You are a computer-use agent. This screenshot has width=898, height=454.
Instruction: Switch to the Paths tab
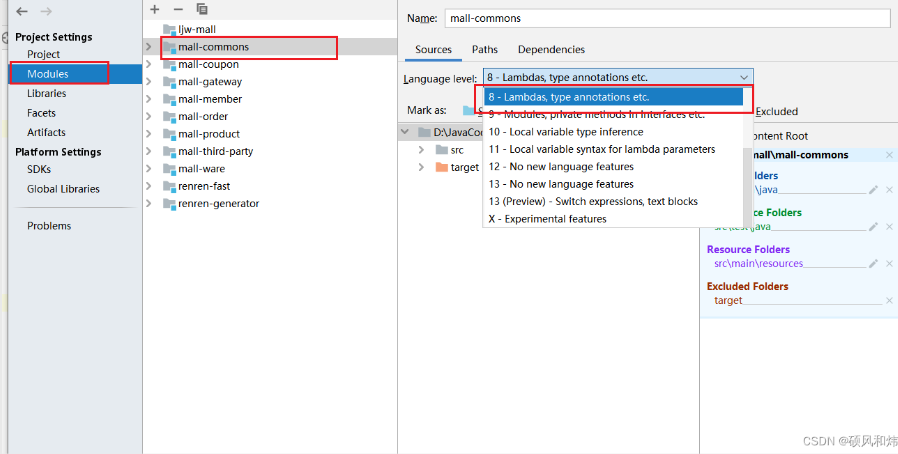(485, 49)
